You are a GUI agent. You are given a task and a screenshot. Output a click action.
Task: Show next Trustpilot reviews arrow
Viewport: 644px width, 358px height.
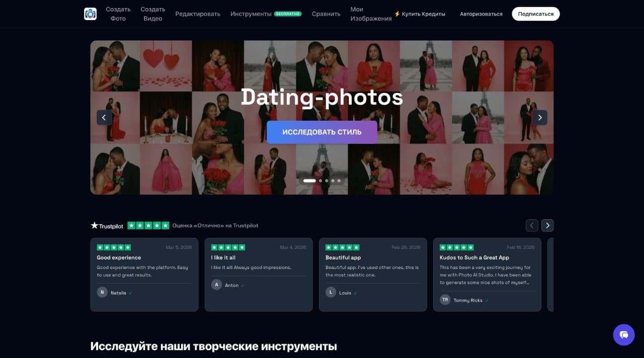pyautogui.click(x=547, y=225)
